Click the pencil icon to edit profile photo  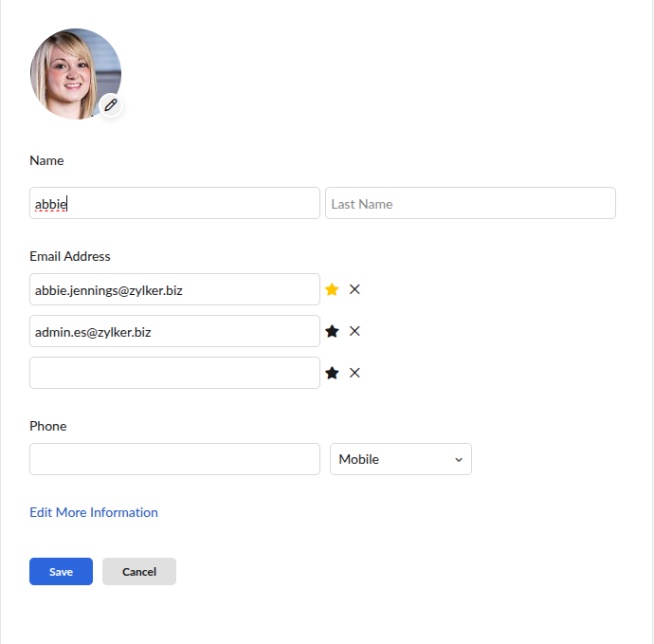pyautogui.click(x=111, y=105)
